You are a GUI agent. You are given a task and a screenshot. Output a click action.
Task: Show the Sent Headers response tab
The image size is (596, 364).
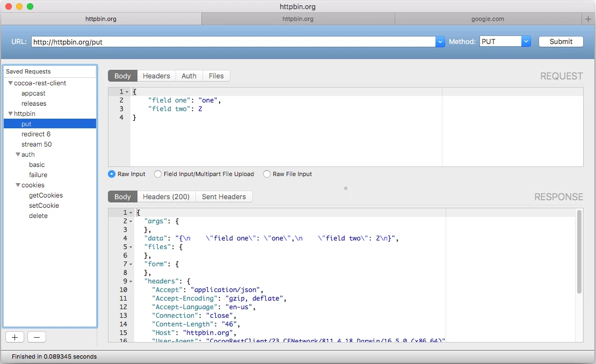[224, 197]
